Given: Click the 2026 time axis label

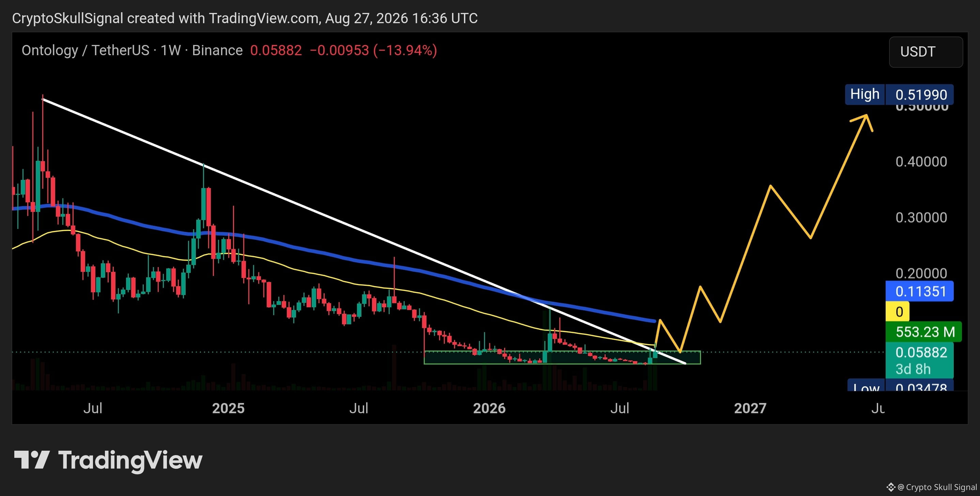Looking at the screenshot, I should coord(489,408).
